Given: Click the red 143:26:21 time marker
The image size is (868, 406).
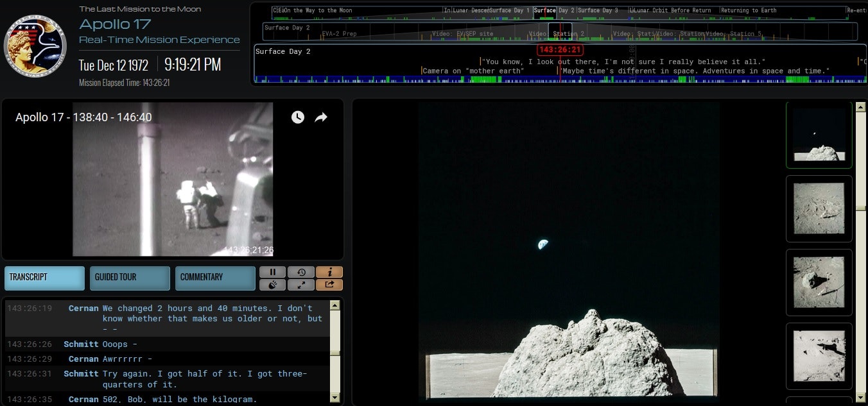Looking at the screenshot, I should pos(559,49).
